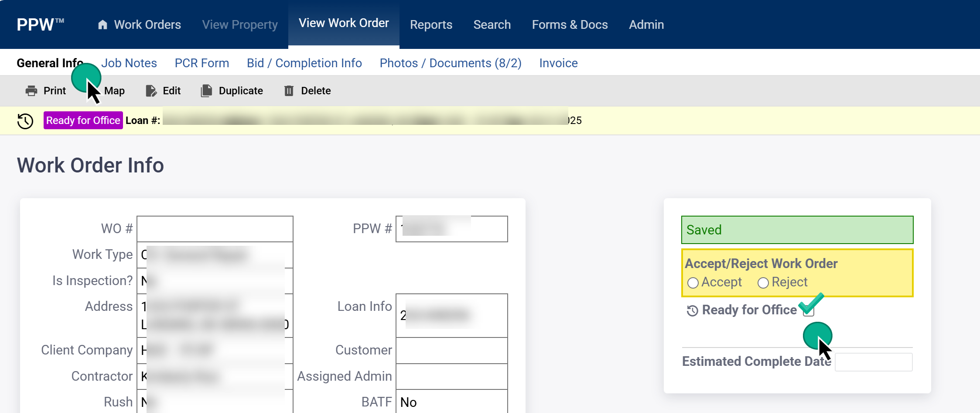Toggle the Ready for Office checkbox
Screen dimensions: 980x413
[x=808, y=310]
